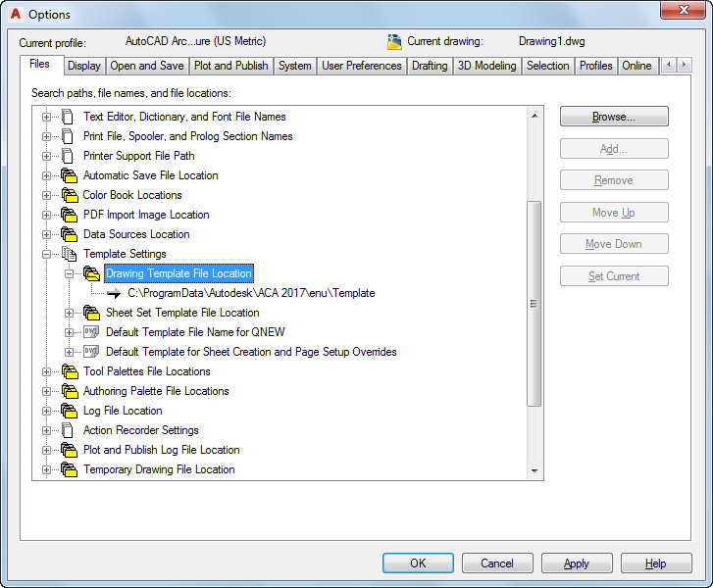Click the arrow icon beside the ACA 2017 Template path
713x588 pixels.
[x=114, y=293]
